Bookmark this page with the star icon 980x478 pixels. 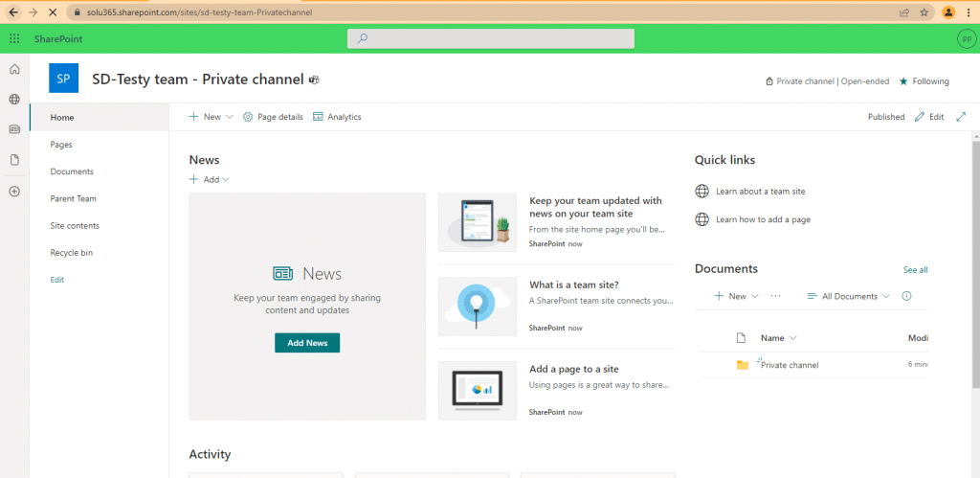pyautogui.click(x=924, y=11)
